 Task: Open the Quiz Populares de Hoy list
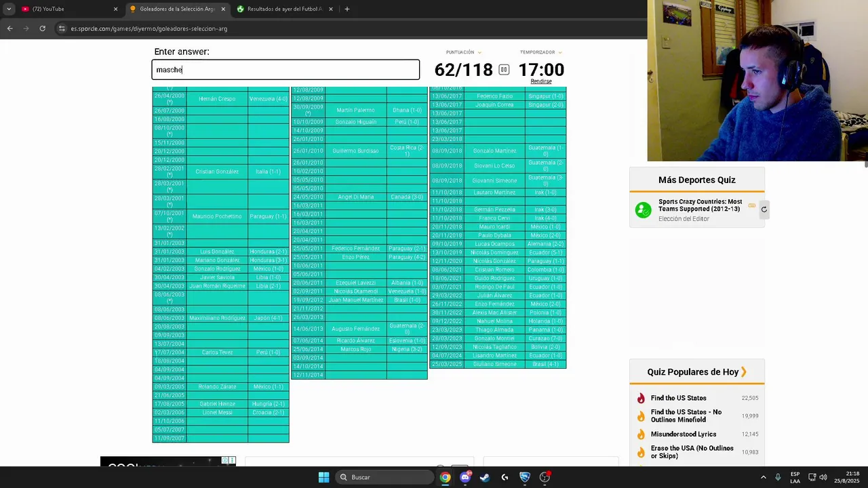(x=697, y=371)
